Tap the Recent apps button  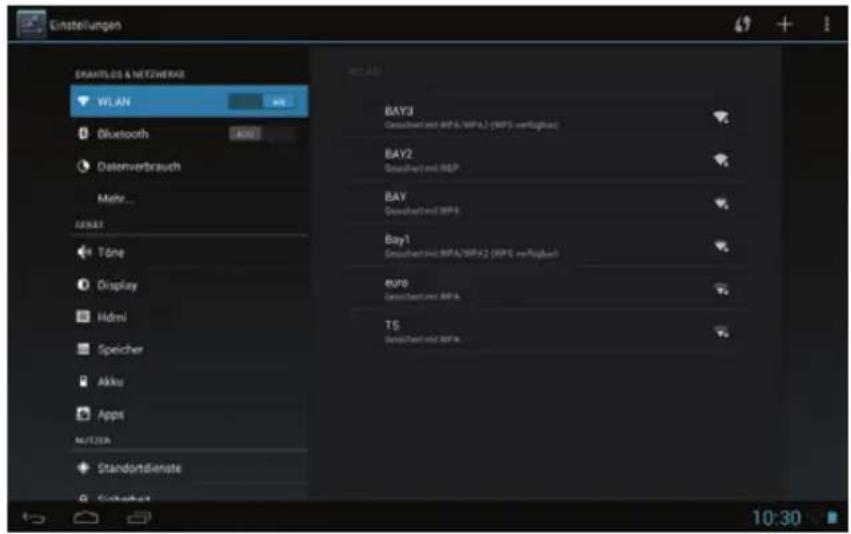point(139,518)
